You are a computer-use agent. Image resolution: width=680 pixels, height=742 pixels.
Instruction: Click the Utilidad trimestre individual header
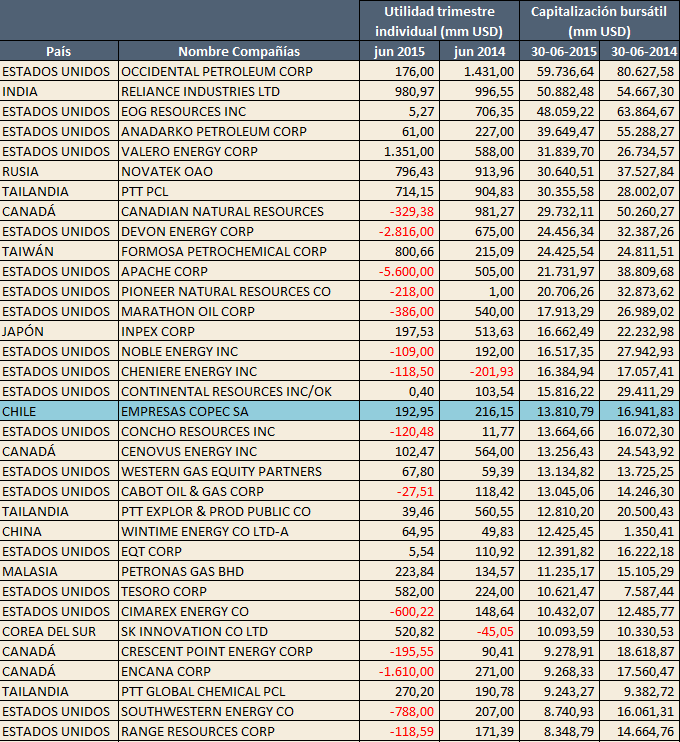[439, 21]
